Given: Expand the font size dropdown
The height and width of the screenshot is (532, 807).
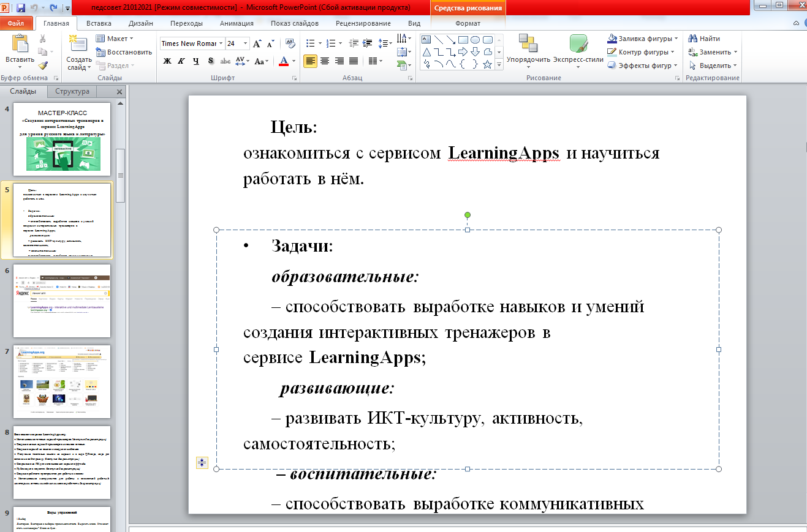Looking at the screenshot, I should pos(245,43).
